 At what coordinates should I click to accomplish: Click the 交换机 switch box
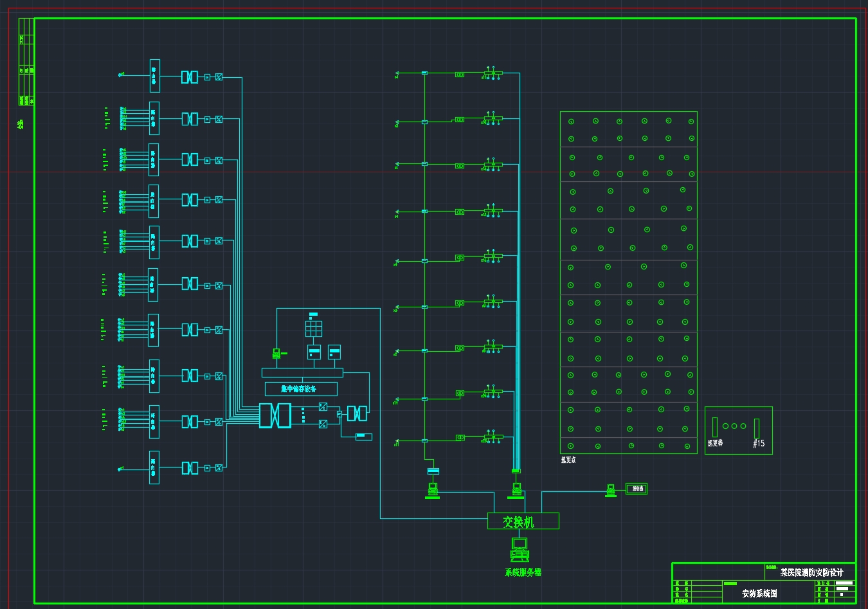(523, 521)
